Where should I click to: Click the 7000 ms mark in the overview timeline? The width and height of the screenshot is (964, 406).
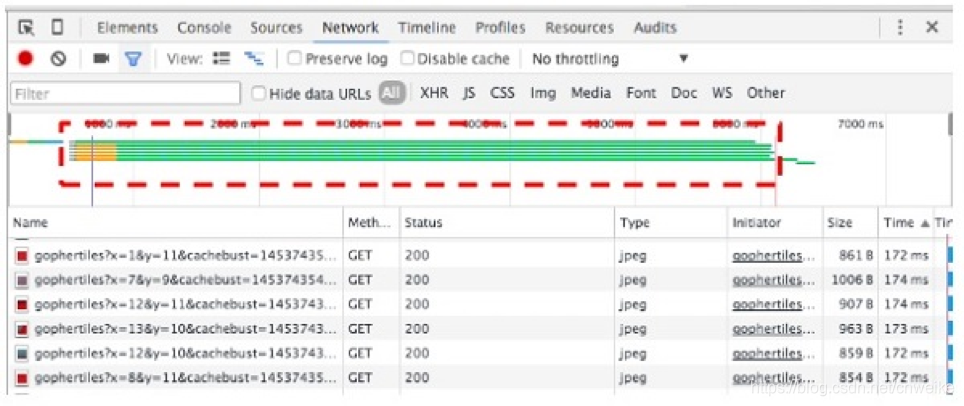(x=860, y=124)
